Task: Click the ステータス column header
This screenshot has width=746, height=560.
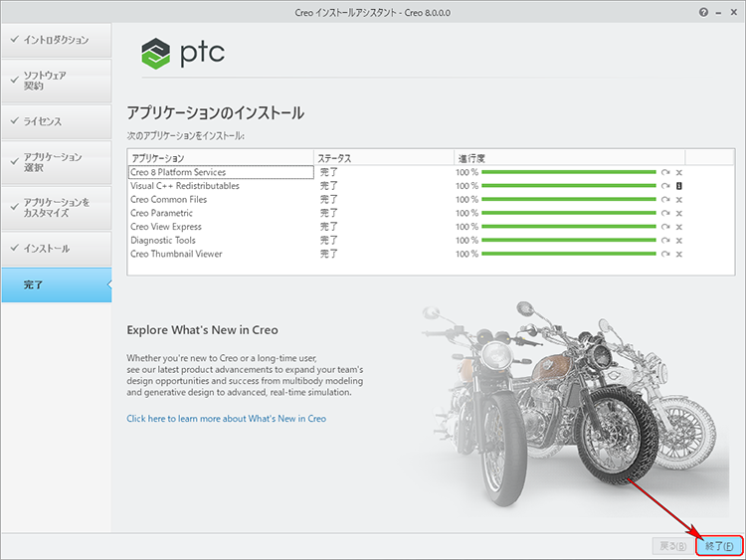Action: pyautogui.click(x=384, y=158)
